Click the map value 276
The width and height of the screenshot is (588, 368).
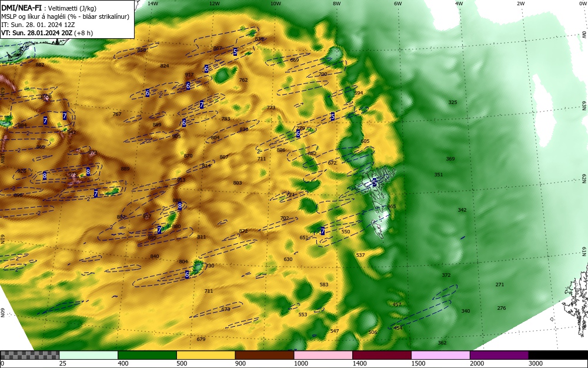pos(502,308)
